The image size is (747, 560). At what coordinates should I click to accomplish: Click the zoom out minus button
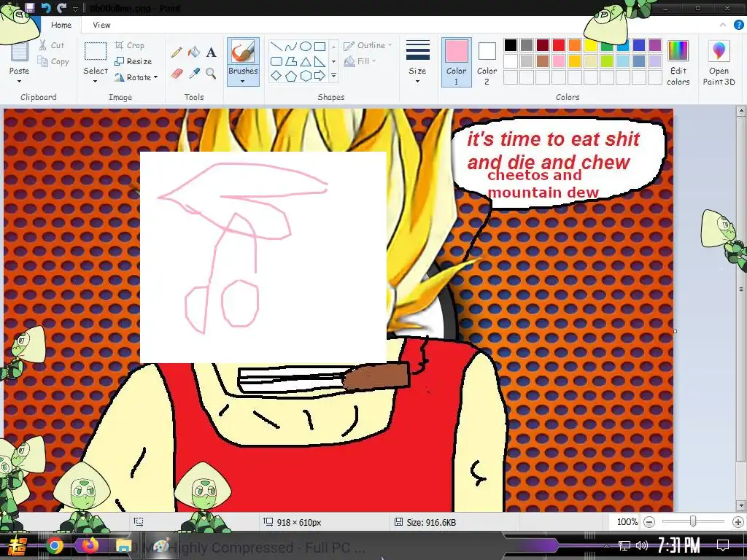[x=649, y=522]
